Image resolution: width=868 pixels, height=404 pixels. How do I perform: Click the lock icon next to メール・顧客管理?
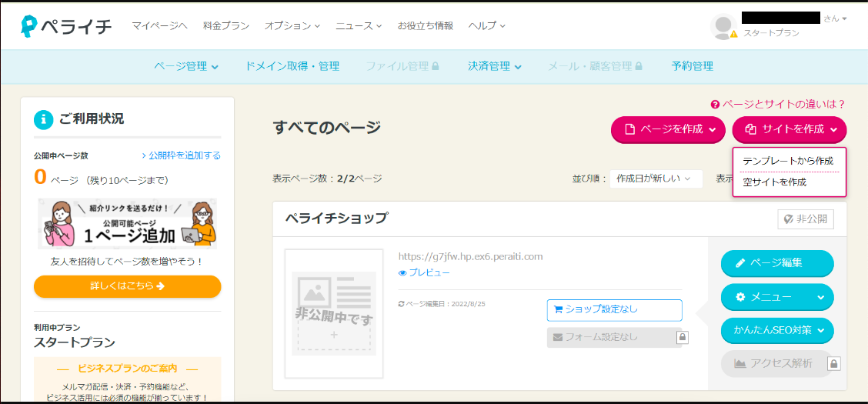point(638,66)
